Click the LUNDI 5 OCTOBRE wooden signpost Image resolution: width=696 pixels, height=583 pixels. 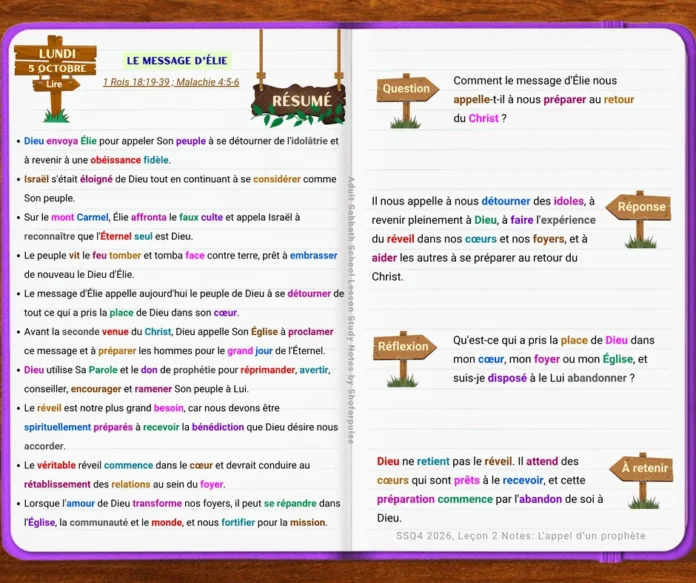pos(55,78)
